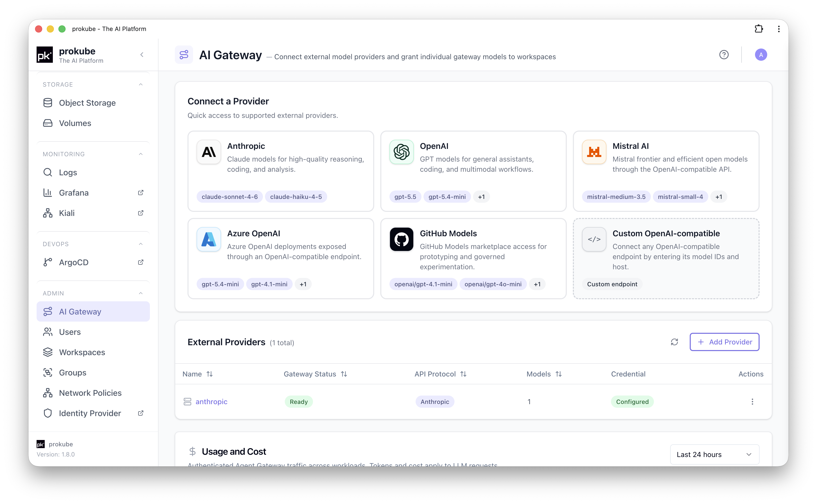Click the mistral-medium-3.5 chip
Image resolution: width=817 pixels, height=504 pixels.
[616, 197]
